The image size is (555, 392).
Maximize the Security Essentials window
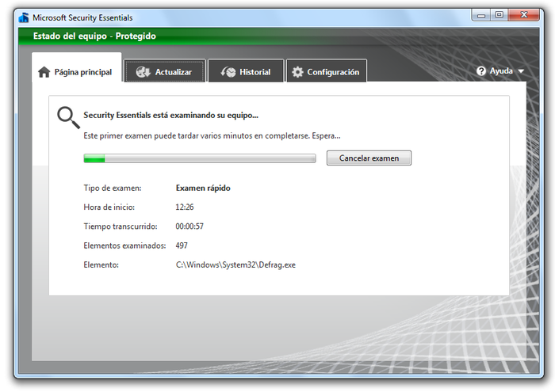[499, 15]
